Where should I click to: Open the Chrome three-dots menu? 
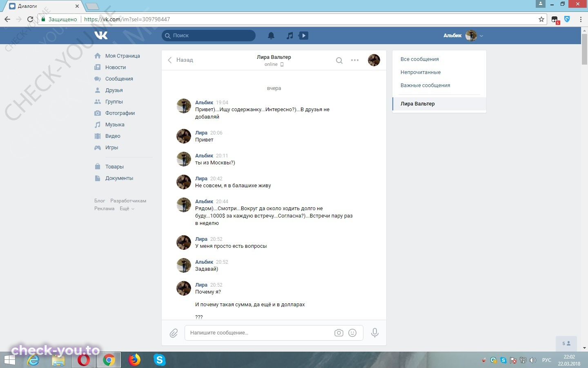tap(581, 19)
